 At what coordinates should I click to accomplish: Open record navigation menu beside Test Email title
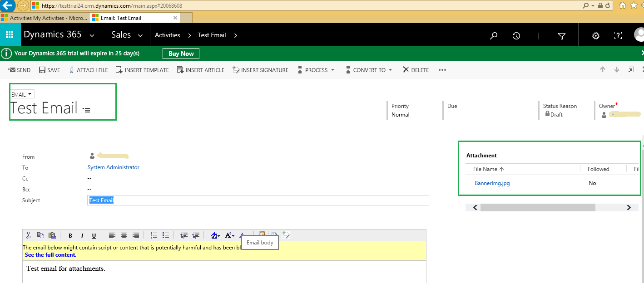click(86, 110)
